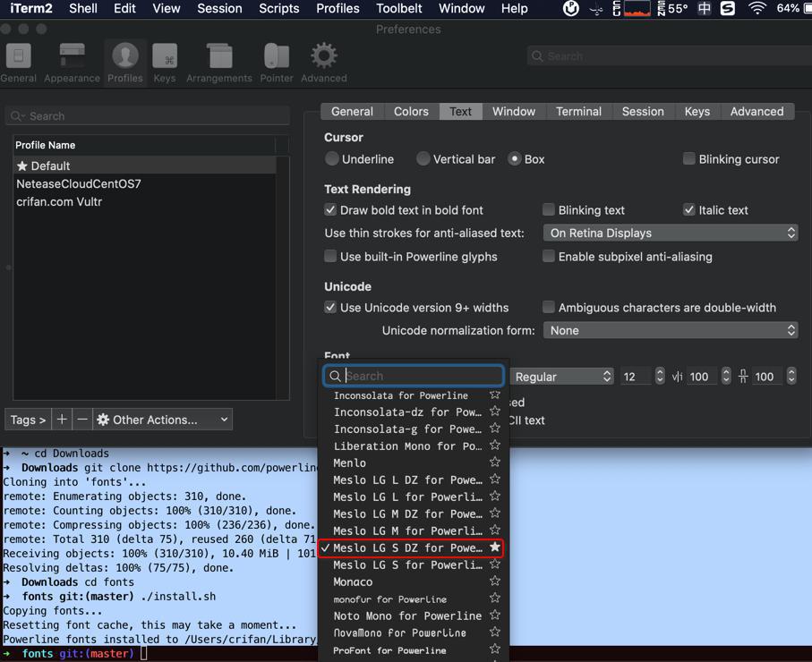812x662 pixels.
Task: Click the font size stepper arrows
Action: [660, 376]
